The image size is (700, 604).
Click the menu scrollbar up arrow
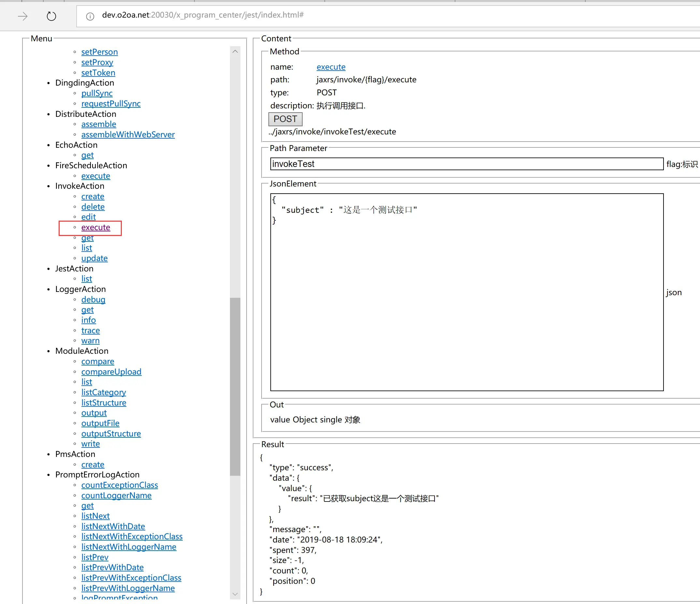click(235, 52)
